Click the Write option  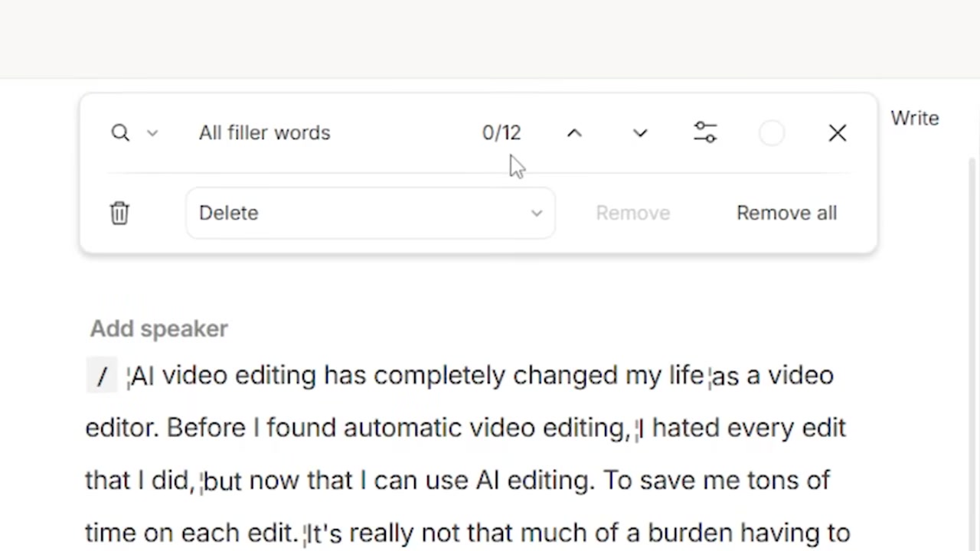(914, 119)
